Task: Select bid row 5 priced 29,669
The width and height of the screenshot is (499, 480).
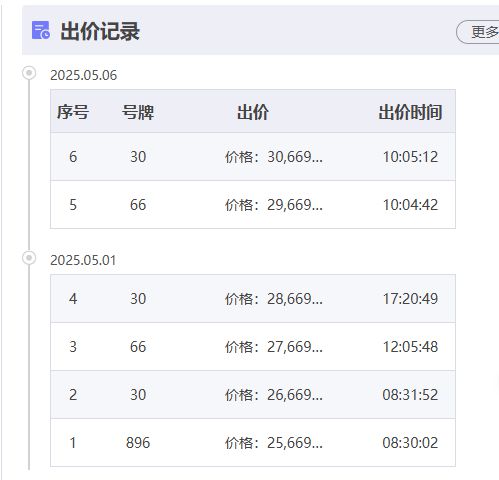Action: point(253,205)
